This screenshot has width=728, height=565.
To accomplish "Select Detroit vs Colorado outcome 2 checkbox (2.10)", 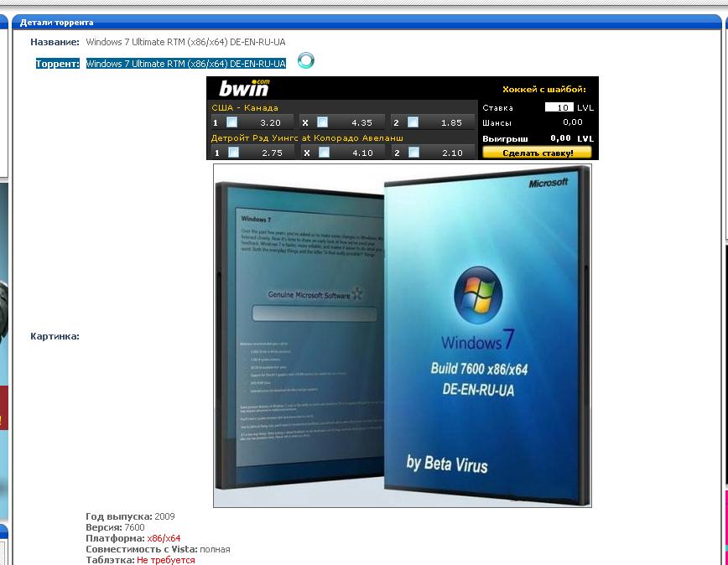I will [412, 153].
